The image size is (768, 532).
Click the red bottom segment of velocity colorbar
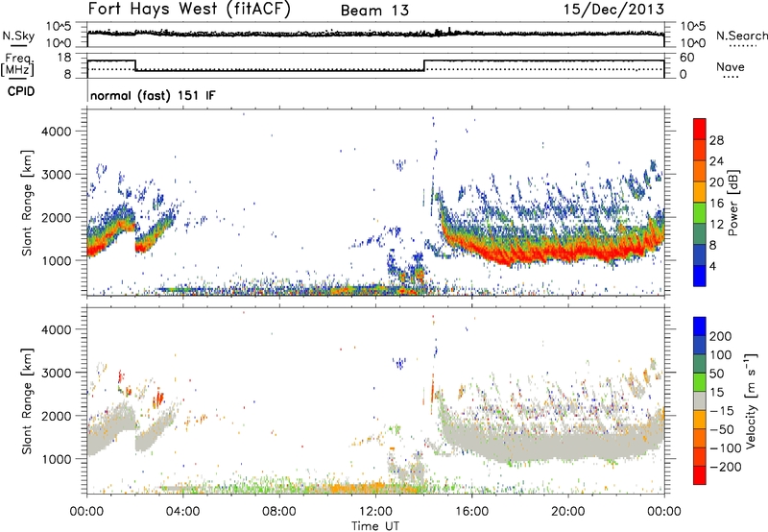click(x=700, y=475)
